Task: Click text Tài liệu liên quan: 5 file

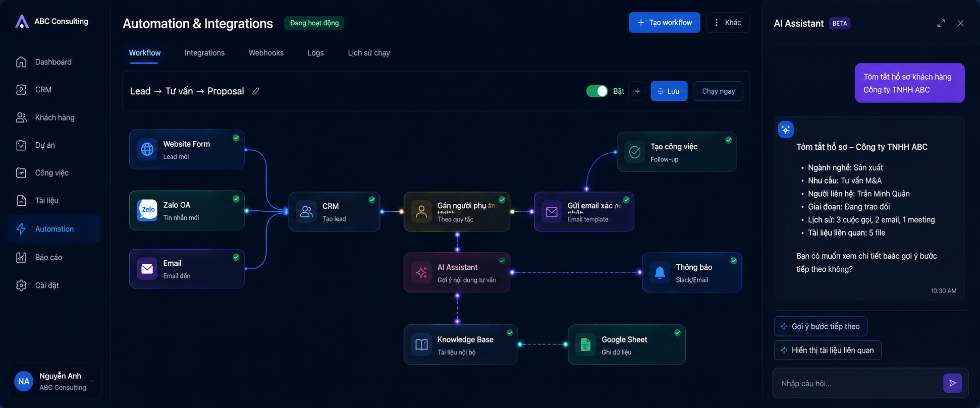Action: (847, 233)
